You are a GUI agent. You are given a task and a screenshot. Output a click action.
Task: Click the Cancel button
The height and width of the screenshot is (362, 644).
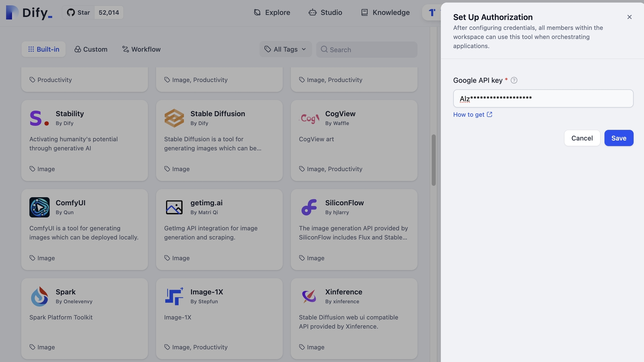coord(582,138)
